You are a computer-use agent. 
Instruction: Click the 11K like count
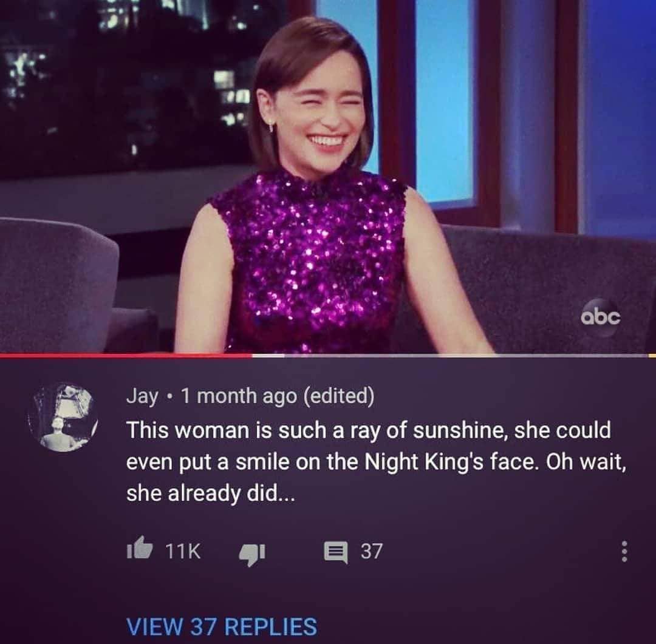183,551
